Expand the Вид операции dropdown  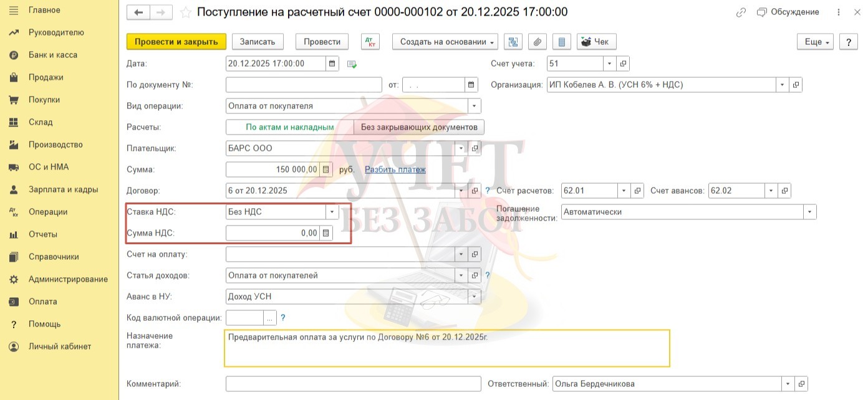coord(474,106)
